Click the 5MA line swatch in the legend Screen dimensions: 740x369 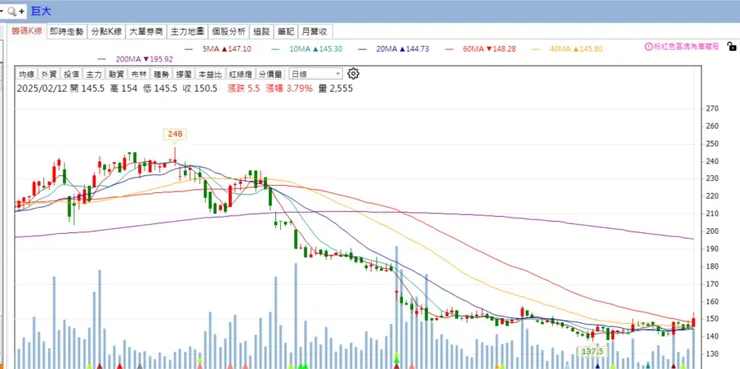189,49
